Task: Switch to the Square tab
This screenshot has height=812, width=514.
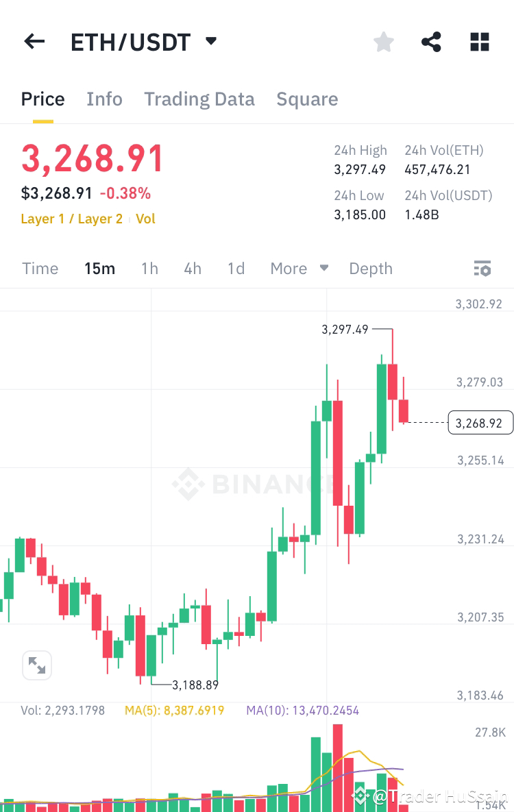Action: click(307, 99)
